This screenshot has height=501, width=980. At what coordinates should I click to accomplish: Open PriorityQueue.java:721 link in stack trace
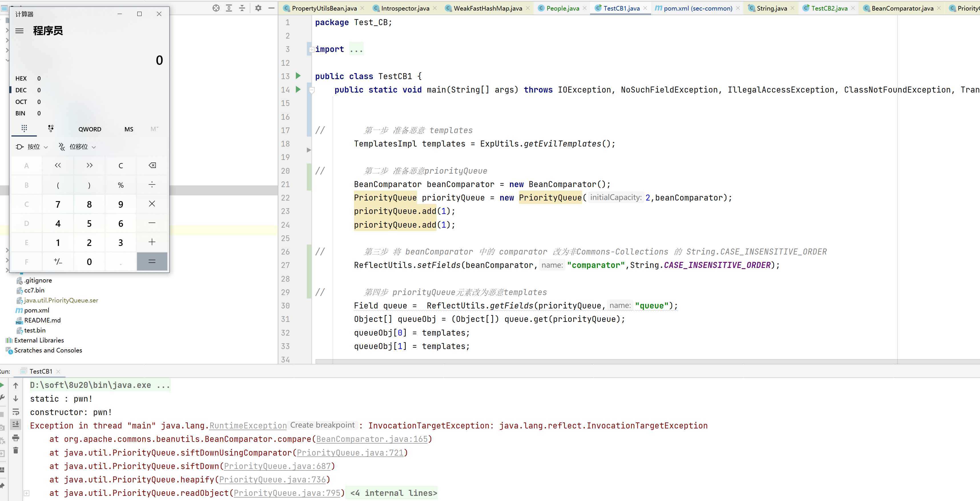350,453
